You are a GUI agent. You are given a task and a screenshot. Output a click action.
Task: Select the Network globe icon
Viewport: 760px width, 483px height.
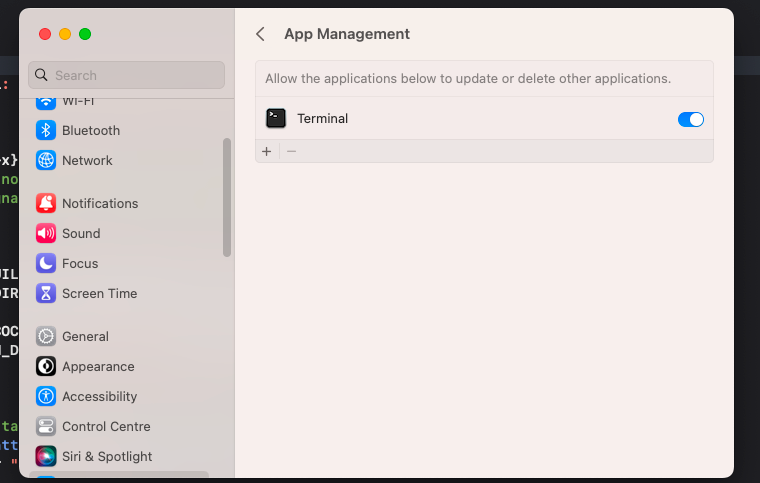46,160
